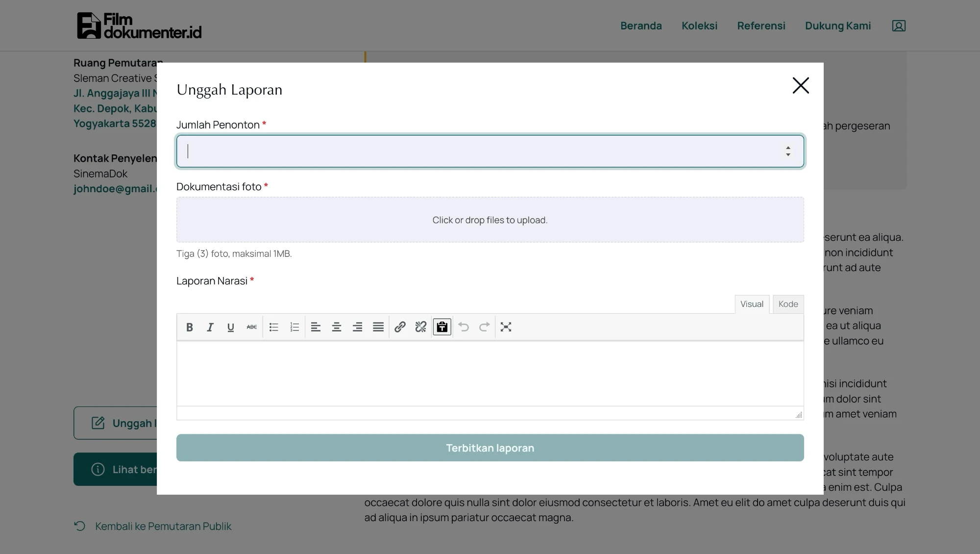Image resolution: width=980 pixels, height=554 pixels.
Task: Select the Visual editor tab
Action: click(x=752, y=304)
